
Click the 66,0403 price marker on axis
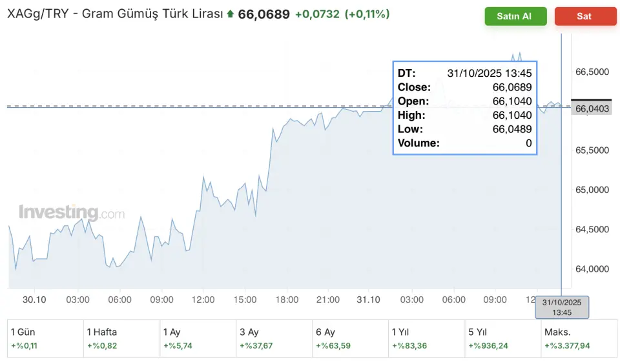coord(592,108)
